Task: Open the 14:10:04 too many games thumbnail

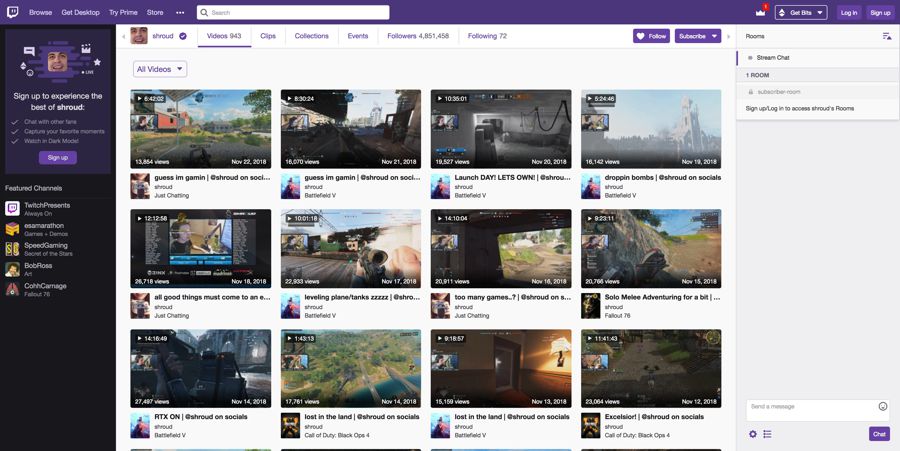Action: pos(501,248)
